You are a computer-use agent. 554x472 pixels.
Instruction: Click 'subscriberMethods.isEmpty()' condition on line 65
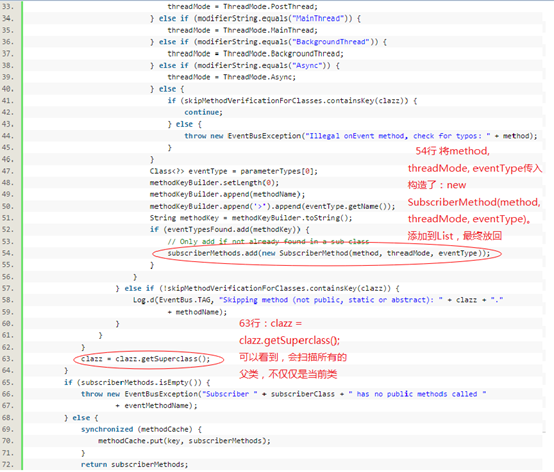pyautogui.click(x=141, y=382)
